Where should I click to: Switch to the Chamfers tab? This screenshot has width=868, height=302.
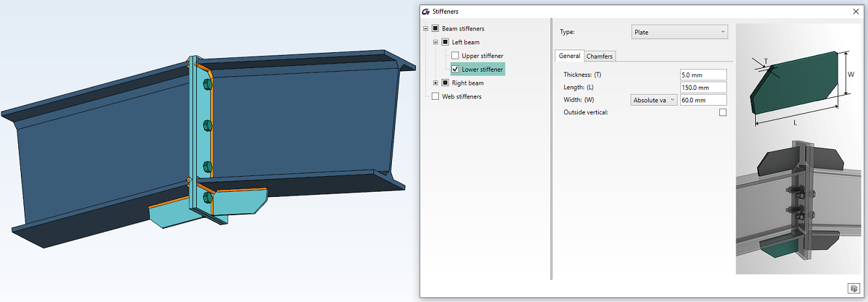point(599,56)
